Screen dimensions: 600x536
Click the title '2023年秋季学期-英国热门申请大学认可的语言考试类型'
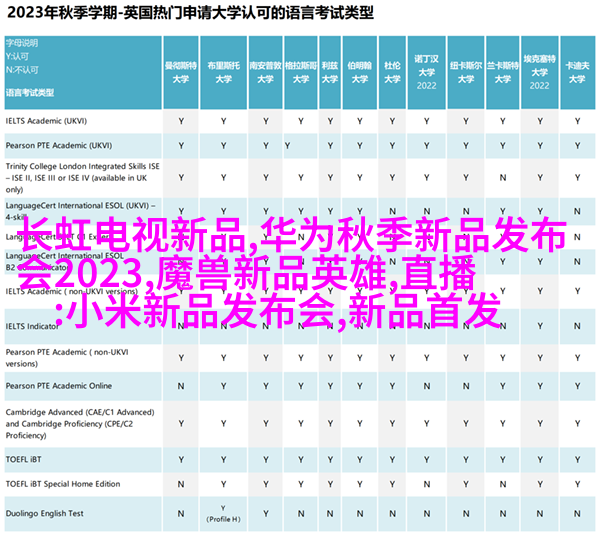[x=190, y=13]
